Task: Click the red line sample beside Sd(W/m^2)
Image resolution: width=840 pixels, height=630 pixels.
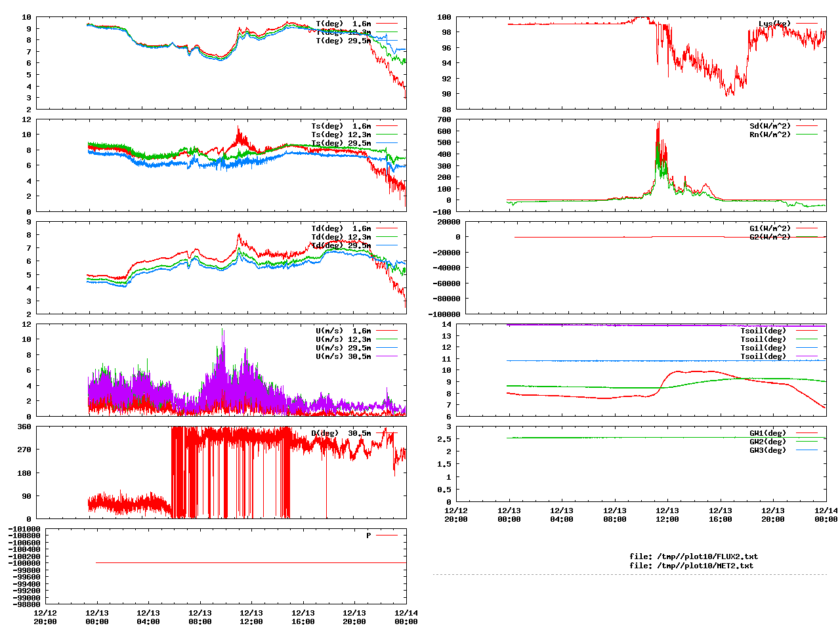Action: coord(807,126)
